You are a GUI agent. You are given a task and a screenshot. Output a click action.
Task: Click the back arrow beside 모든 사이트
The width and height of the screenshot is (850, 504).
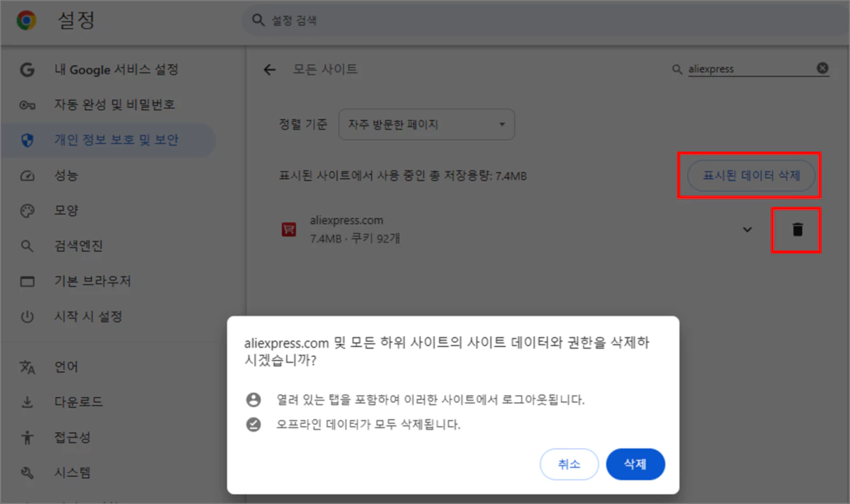268,69
